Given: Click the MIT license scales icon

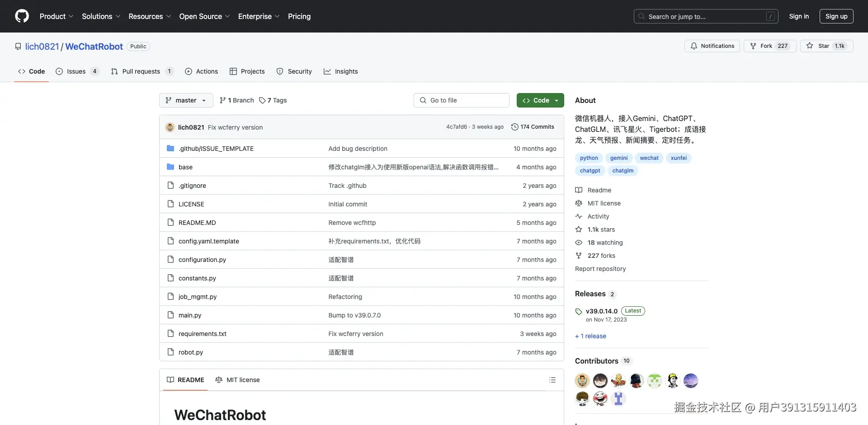Looking at the screenshot, I should point(579,203).
